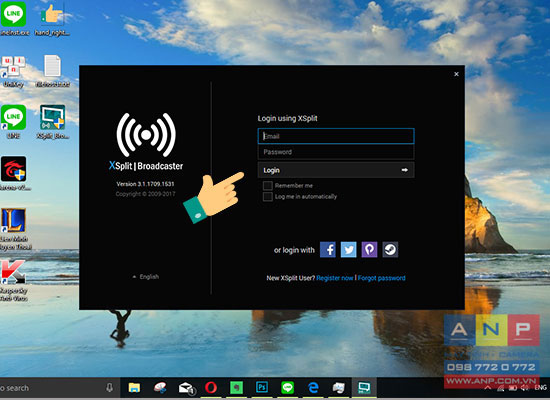Enable the Remember me checkbox
This screenshot has width=550, height=400.
click(x=268, y=185)
